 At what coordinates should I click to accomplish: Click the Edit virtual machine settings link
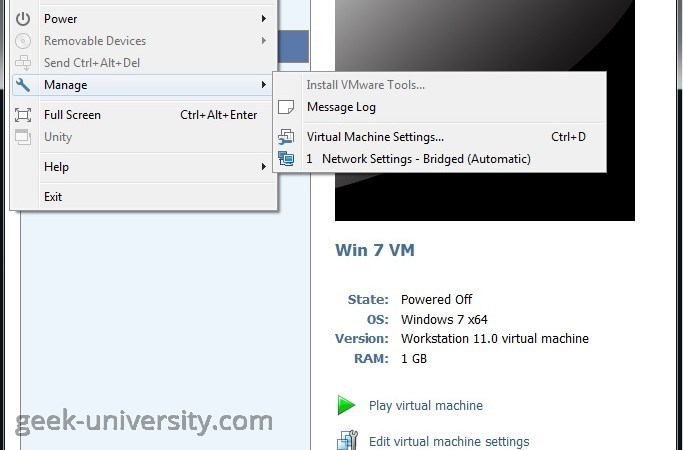click(449, 441)
